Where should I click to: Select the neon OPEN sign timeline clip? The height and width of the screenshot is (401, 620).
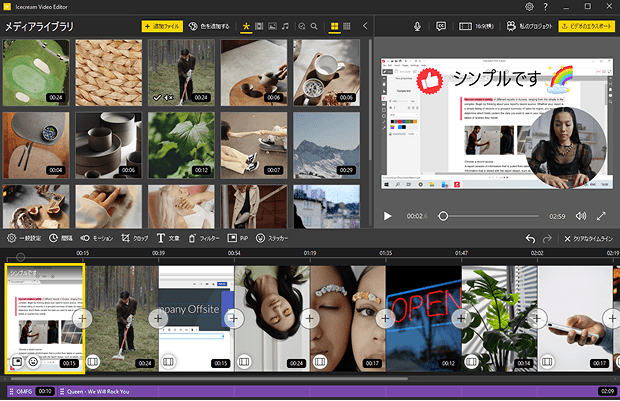(x=424, y=319)
